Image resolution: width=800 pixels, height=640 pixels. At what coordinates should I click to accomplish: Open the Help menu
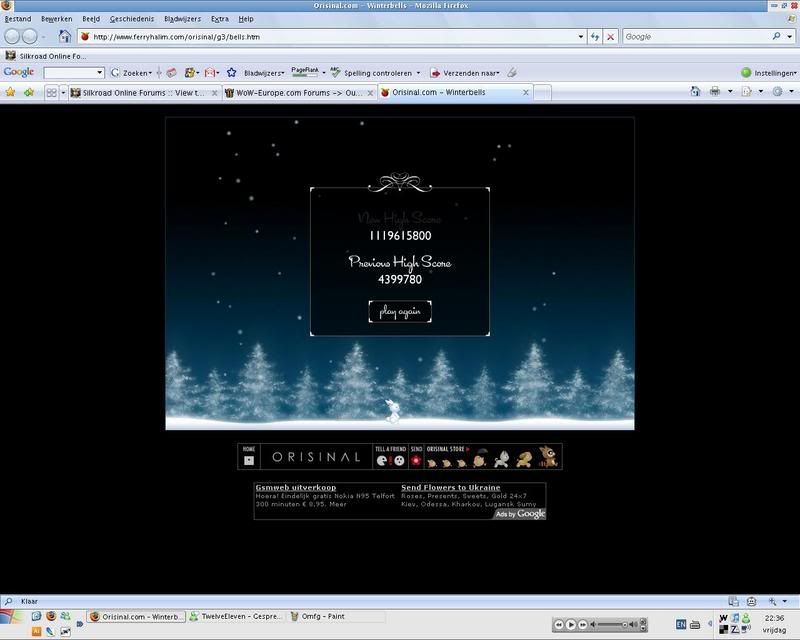coord(246,19)
